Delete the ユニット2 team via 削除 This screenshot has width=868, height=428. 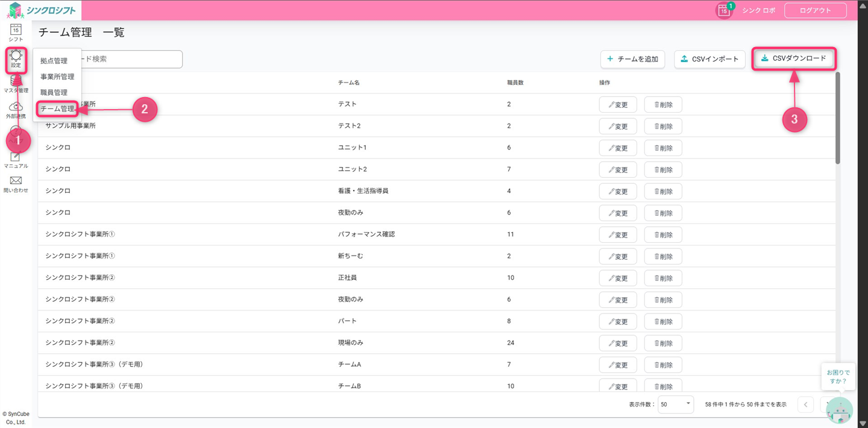tap(663, 169)
